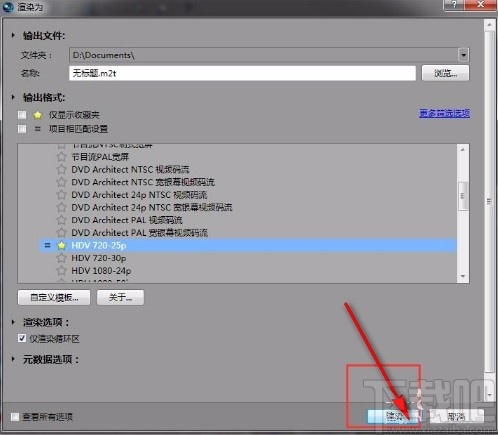Unfavorite the HDV 720-25p yellow star
This screenshot has height=435, width=498.
(61, 246)
